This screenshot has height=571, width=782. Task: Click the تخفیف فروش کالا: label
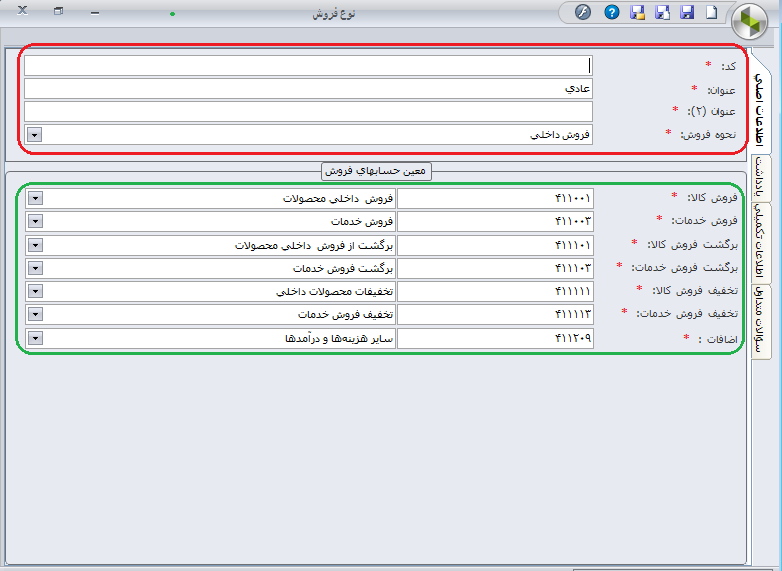click(x=695, y=290)
